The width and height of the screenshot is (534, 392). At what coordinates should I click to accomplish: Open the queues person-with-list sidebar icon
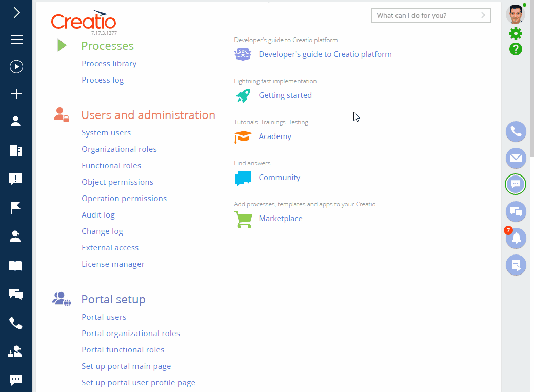[x=15, y=351]
